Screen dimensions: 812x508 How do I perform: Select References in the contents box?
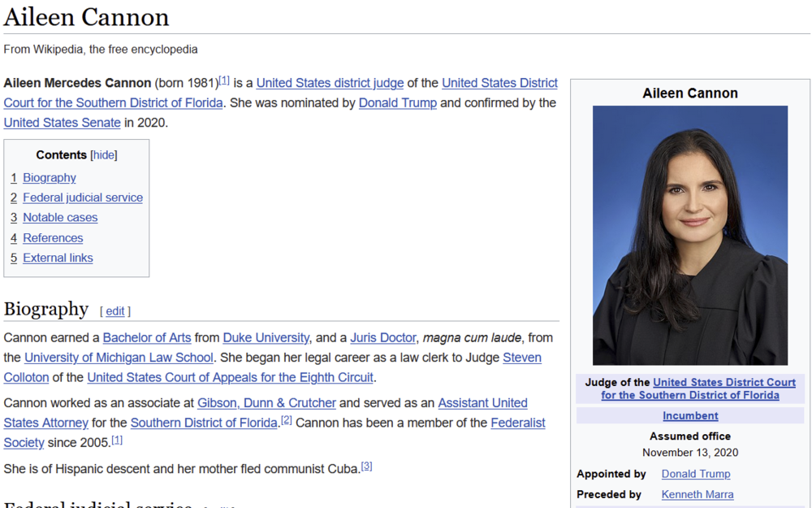(53, 238)
